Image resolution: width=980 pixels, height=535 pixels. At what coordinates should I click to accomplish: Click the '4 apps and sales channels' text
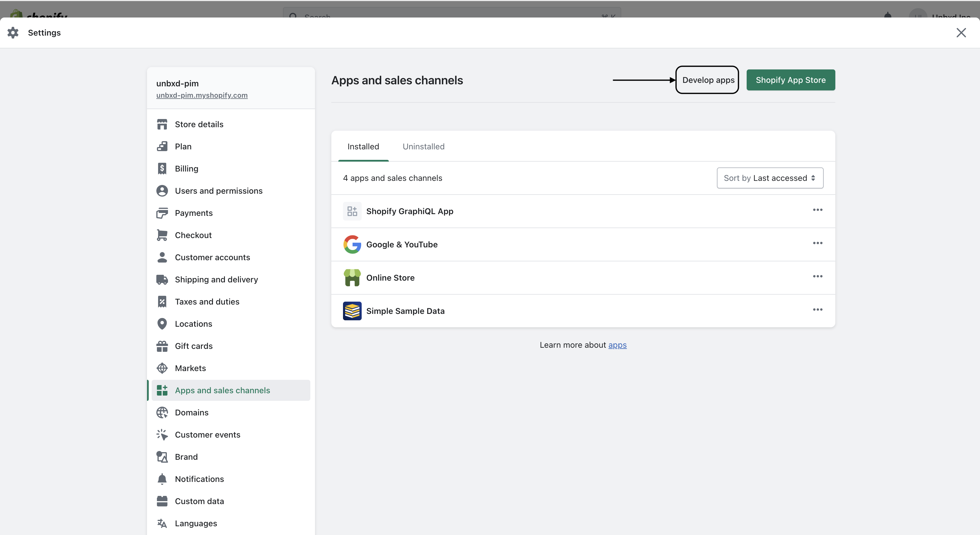pyautogui.click(x=392, y=178)
